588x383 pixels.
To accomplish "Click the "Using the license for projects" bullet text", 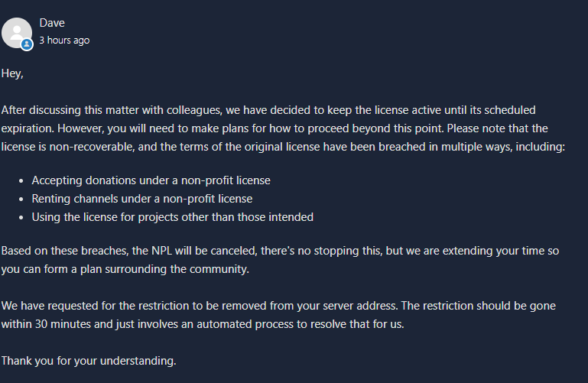I will point(172,217).
